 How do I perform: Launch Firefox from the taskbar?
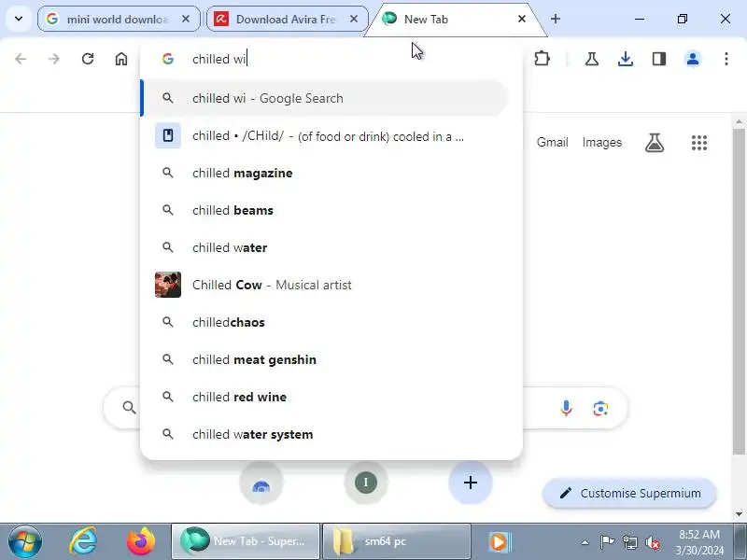coord(141,541)
